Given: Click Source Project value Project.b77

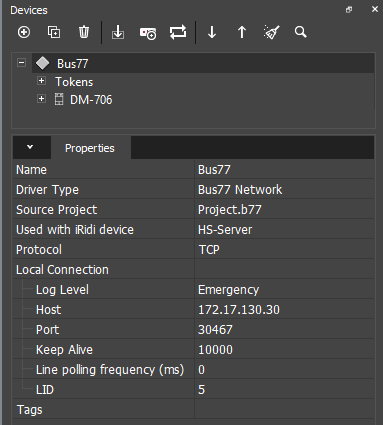Looking at the screenshot, I should (x=284, y=210).
